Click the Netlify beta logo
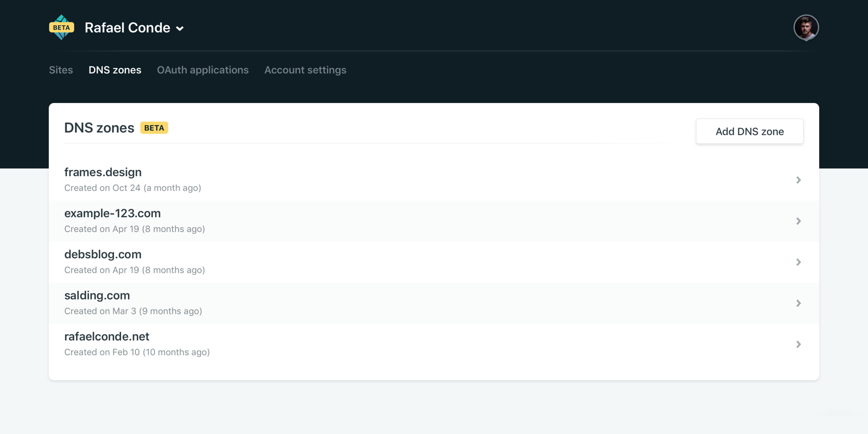 click(x=62, y=28)
